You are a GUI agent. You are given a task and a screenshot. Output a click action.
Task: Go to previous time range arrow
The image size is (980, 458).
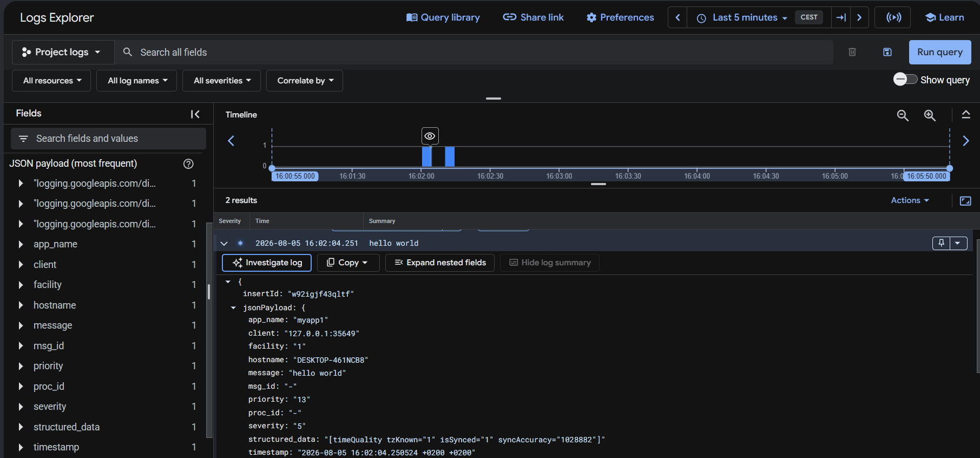[678, 17]
